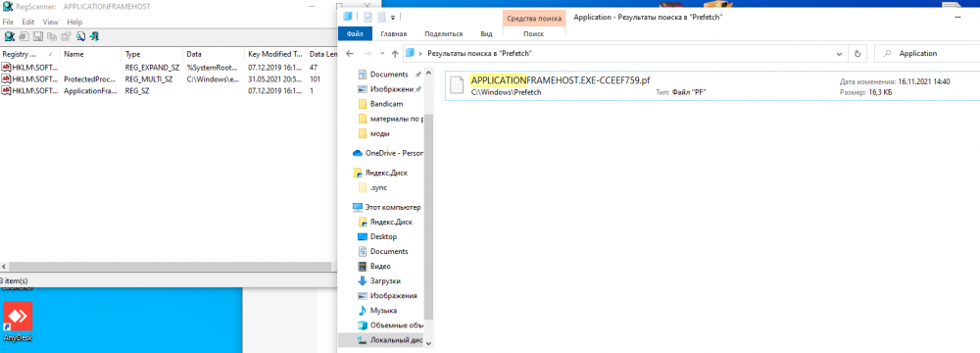Viewport: 980px width, 353px height.
Task: Click Copy Selected Items toolbar icon
Action: (x=52, y=36)
